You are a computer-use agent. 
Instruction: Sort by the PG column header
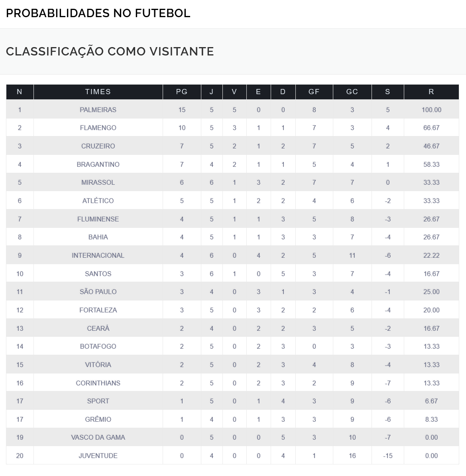182,92
